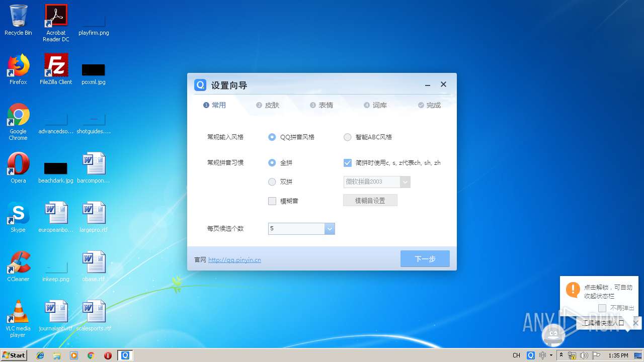This screenshot has height=362, width=644.
Task: Launch Google Chrome desktop shortcut
Action: pyautogui.click(x=18, y=122)
